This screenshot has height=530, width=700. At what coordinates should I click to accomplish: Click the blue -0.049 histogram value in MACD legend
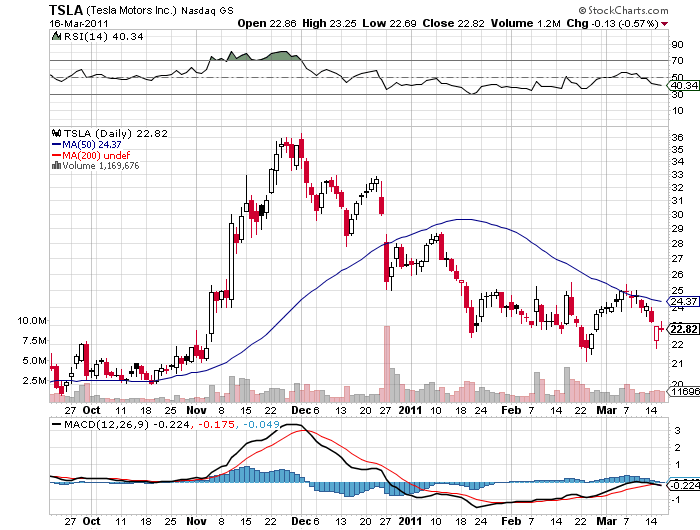coord(262,424)
